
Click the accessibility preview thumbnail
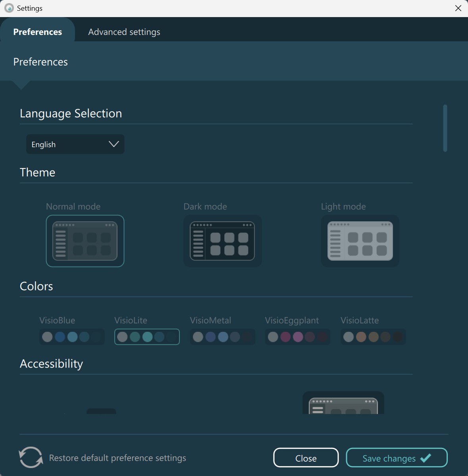pos(343,404)
